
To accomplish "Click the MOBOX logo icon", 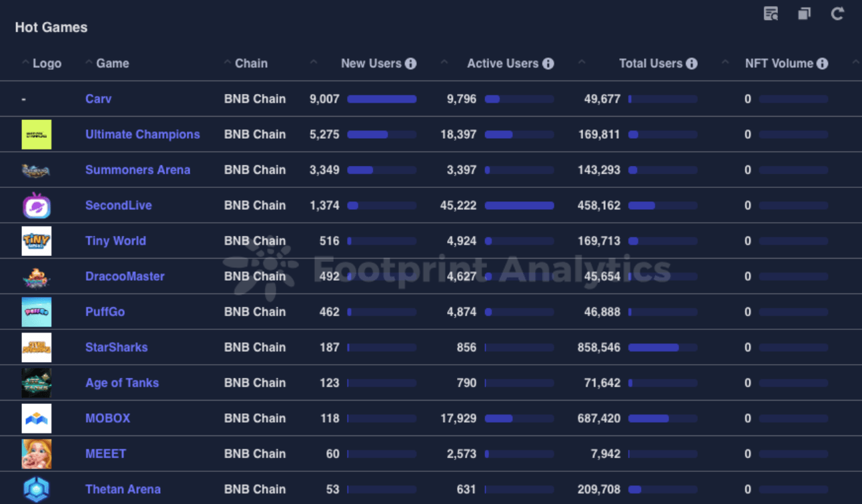I will click(x=36, y=418).
